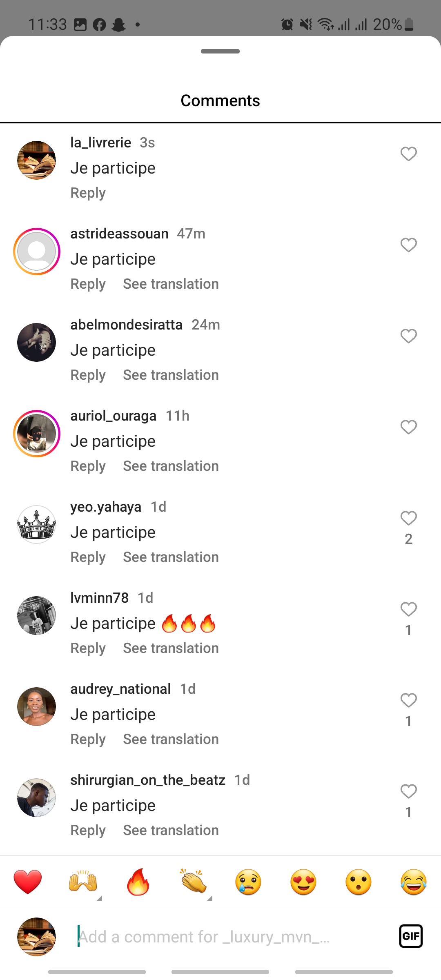
Task: Tap the red heart emoji reaction
Action: coord(28,882)
